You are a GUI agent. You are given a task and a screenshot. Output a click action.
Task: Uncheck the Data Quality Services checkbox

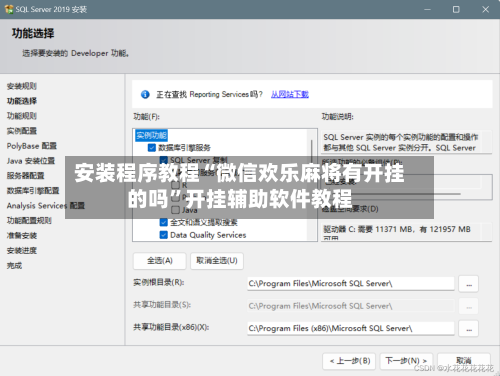click(164, 235)
